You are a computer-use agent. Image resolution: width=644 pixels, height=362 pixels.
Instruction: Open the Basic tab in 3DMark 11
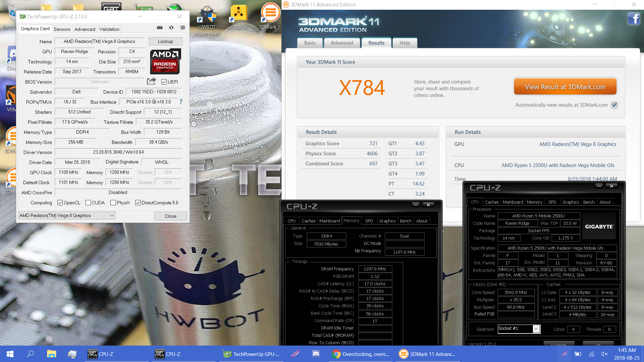pos(310,43)
